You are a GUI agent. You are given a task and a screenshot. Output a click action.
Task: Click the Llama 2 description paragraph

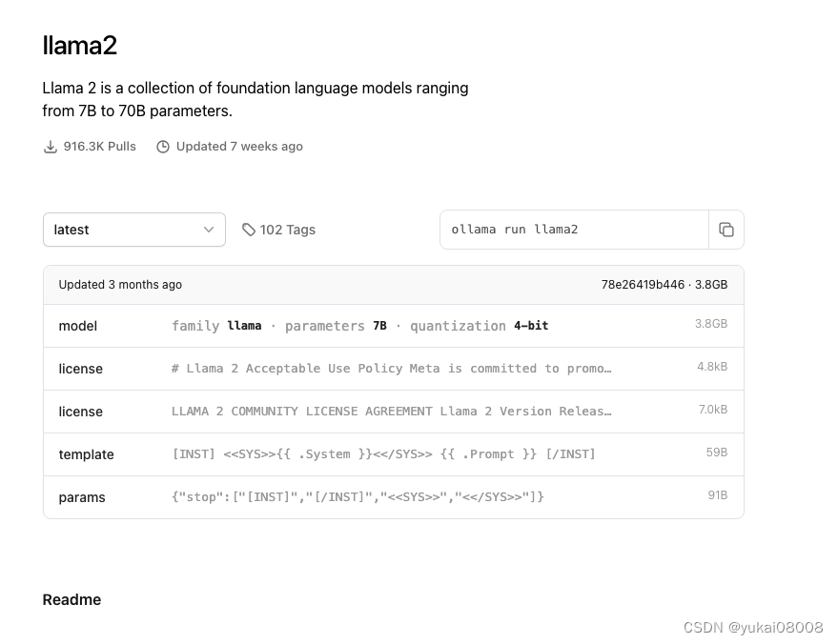(255, 99)
